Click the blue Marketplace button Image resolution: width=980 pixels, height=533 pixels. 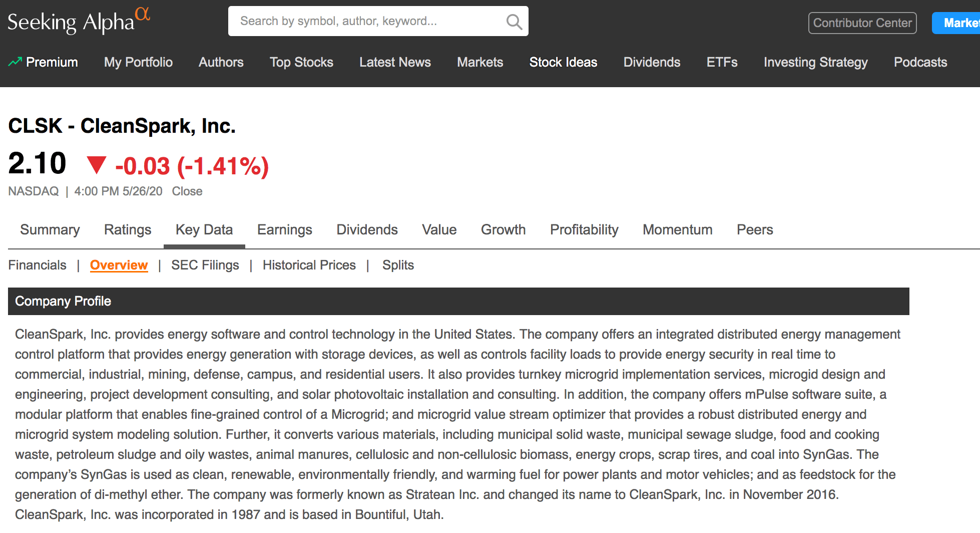(956, 23)
